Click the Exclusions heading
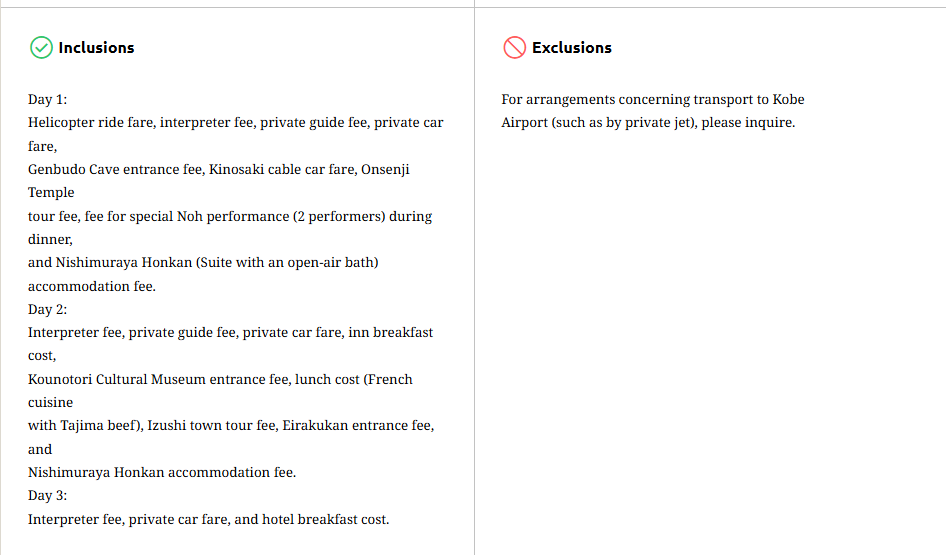946x555 pixels. (571, 47)
